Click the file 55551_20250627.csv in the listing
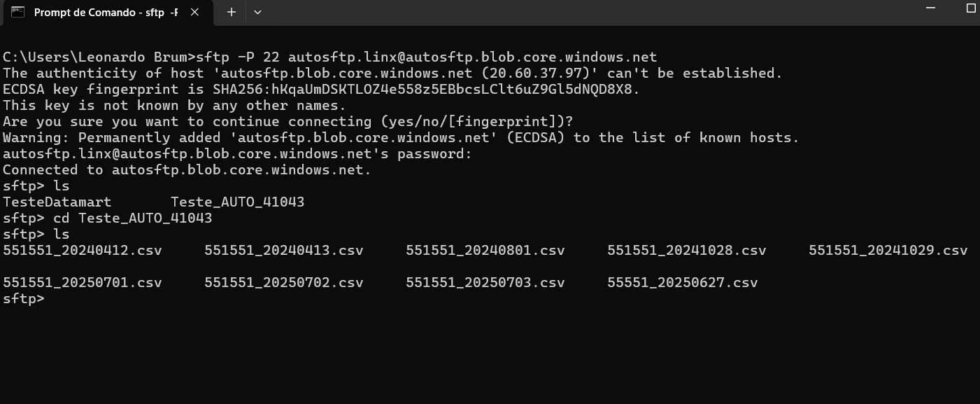The image size is (980, 404). (x=683, y=283)
